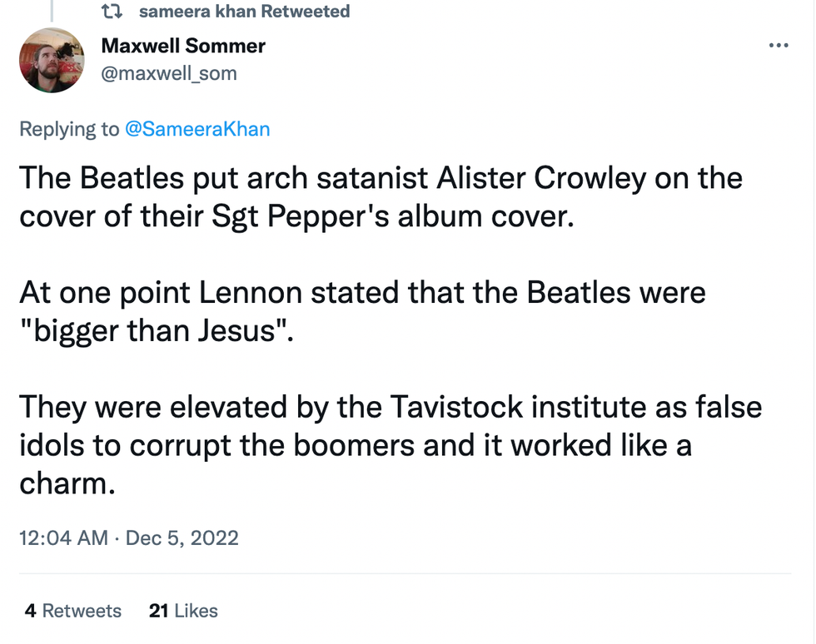Click the "bigger than Jesus" paragraph

point(362,312)
